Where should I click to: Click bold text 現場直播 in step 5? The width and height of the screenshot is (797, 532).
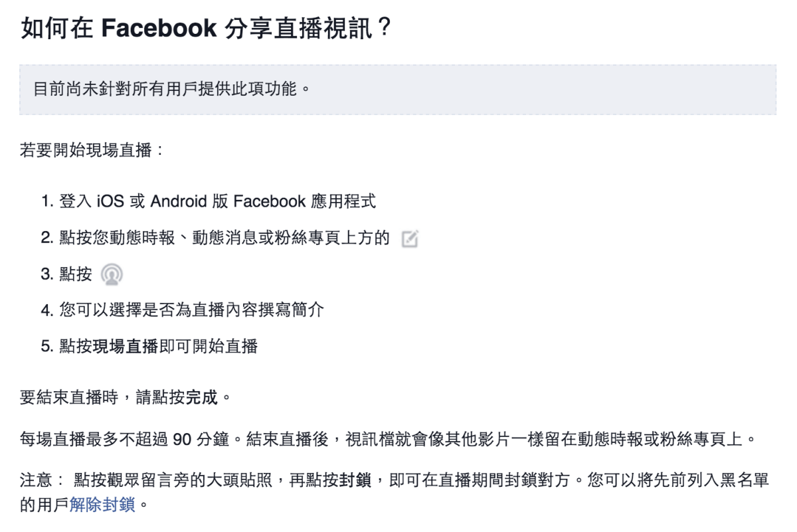pyautogui.click(x=125, y=346)
